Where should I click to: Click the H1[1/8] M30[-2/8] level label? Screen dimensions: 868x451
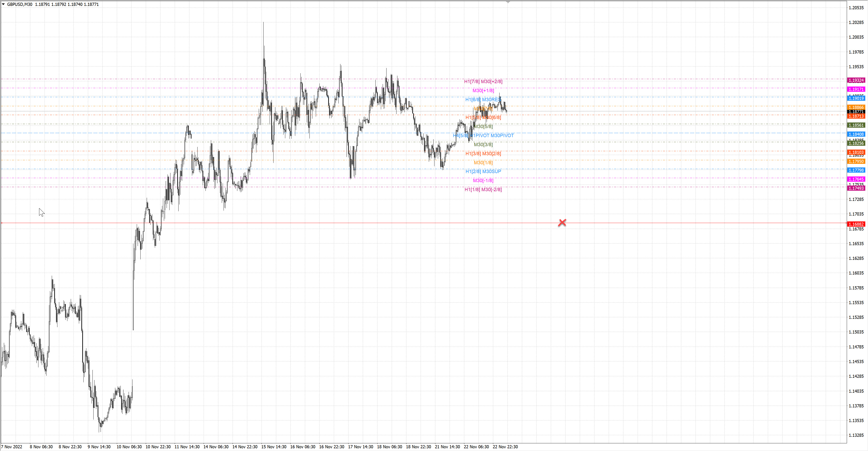pyautogui.click(x=483, y=190)
